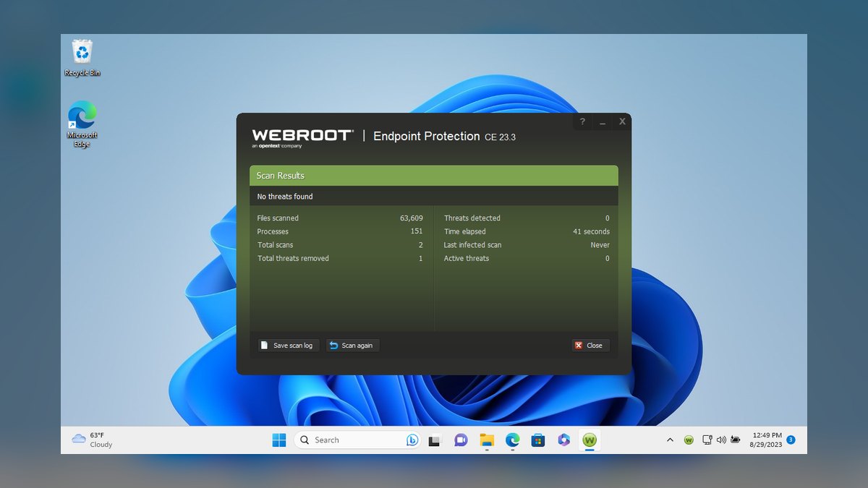Open File Explorer from the taskbar
Viewport: 868px width, 488px height.
coord(487,440)
